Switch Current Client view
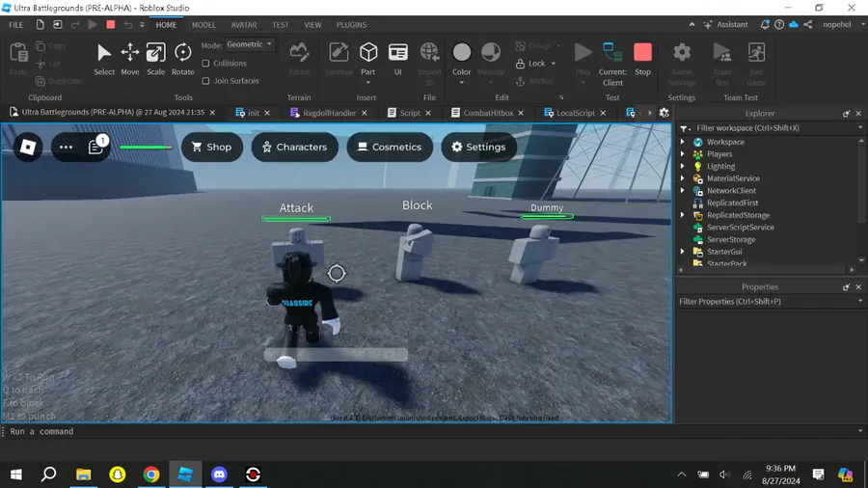868x488 pixels. (612, 63)
